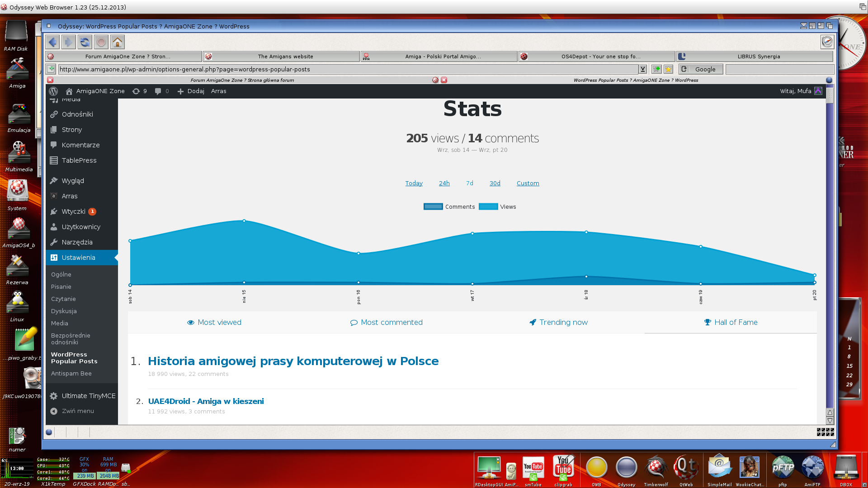Click the Google search input field
Screen dimensions: 868x488
[780, 69]
